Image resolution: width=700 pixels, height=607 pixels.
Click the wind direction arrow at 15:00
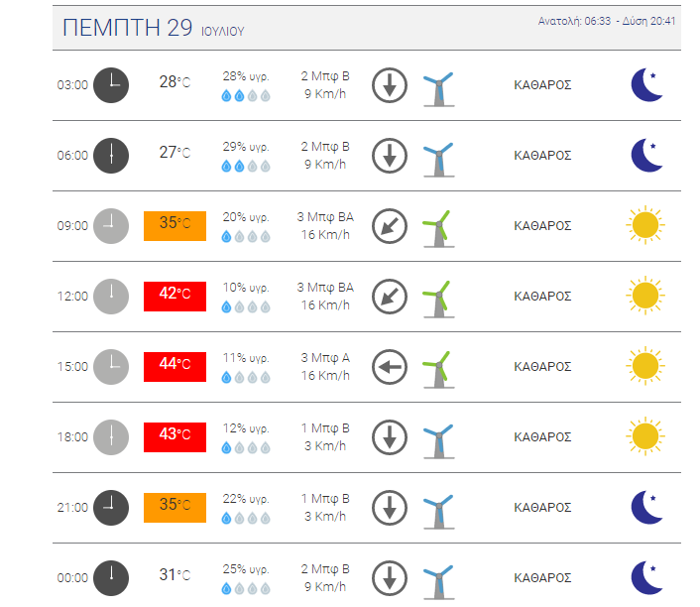coord(390,367)
